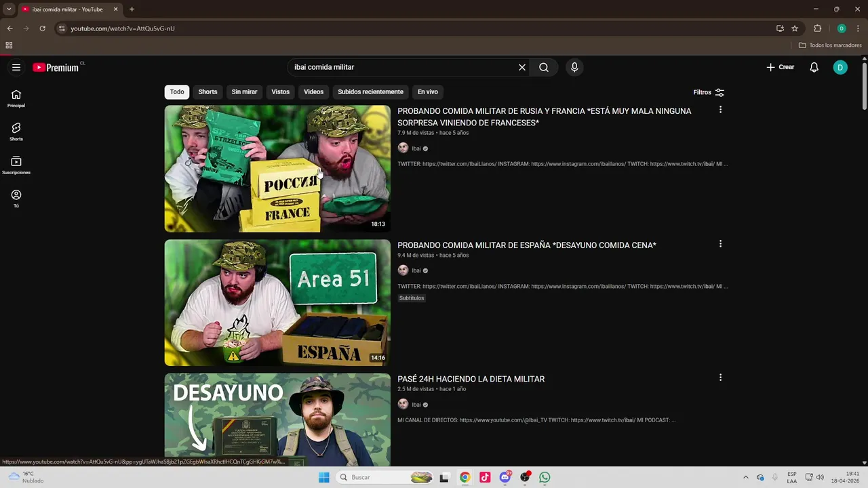Viewport: 868px width, 488px height.
Task: Click the Chrome address bar URL
Action: coord(123,28)
